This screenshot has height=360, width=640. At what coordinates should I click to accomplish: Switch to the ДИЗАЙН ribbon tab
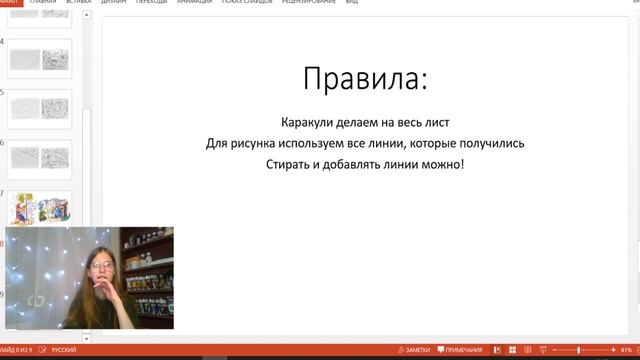(113, 2)
